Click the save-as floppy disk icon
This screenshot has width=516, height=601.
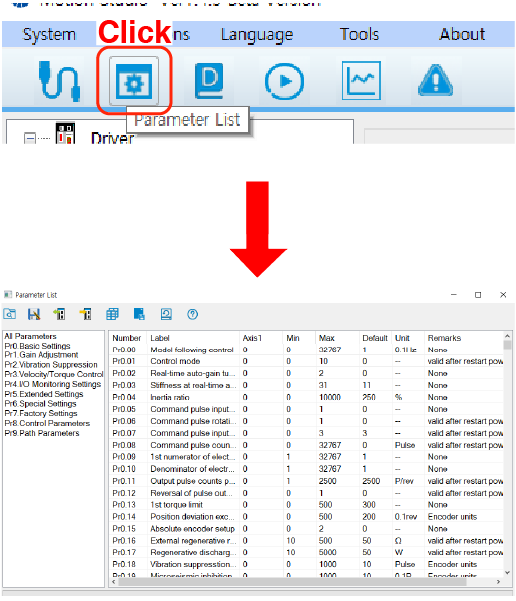point(34,314)
